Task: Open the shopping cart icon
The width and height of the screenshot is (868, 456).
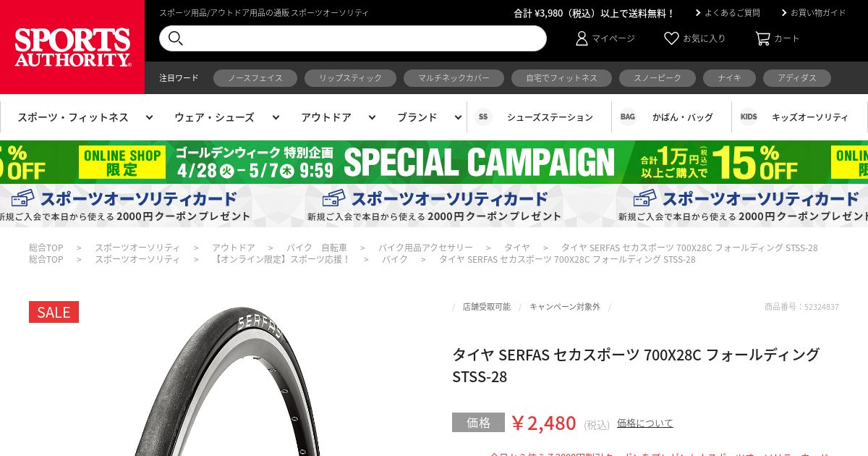Action: coord(762,38)
